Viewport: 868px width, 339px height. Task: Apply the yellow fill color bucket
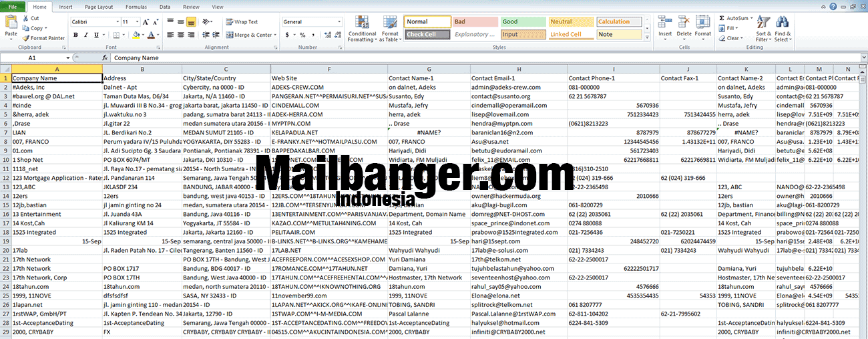point(136,35)
